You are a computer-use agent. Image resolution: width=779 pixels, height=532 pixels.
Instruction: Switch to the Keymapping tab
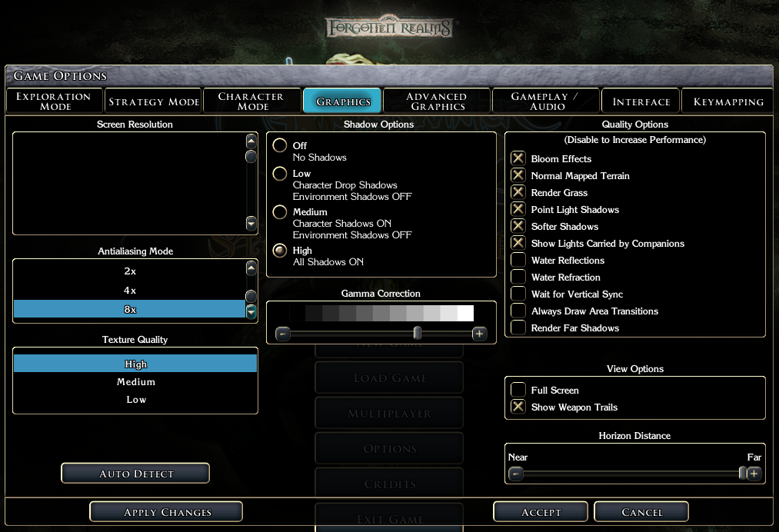click(x=728, y=101)
